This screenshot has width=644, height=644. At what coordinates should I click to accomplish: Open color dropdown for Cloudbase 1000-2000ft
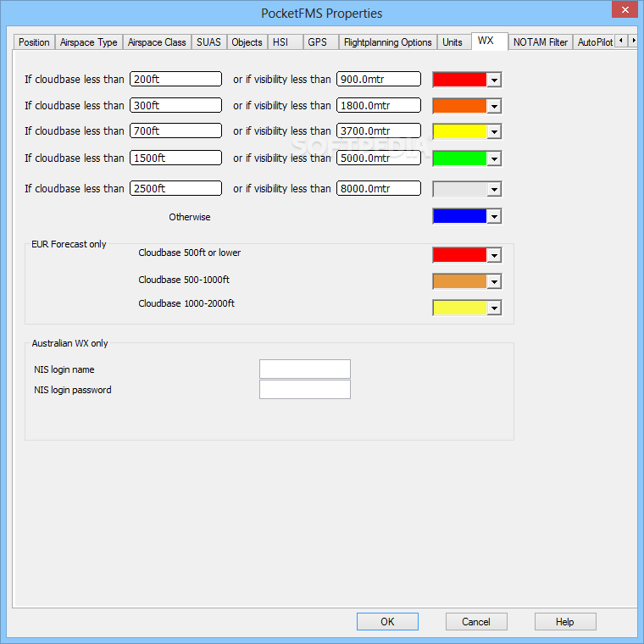click(x=494, y=308)
